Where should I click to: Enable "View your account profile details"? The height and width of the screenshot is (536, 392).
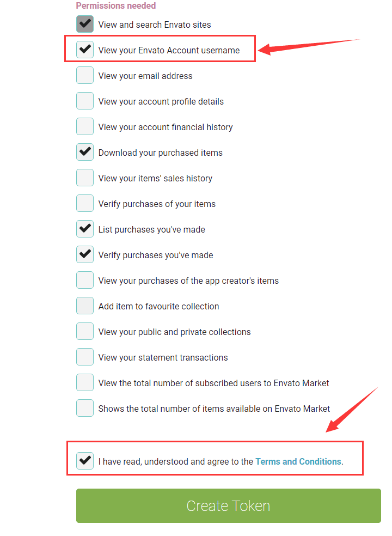point(85,101)
